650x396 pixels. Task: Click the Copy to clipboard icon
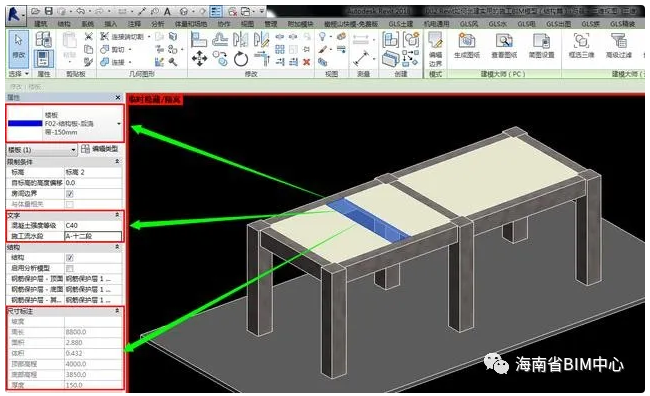88,49
